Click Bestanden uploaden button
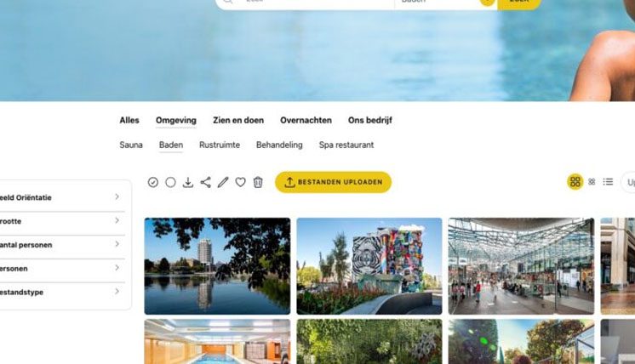This screenshot has width=635, height=364. (x=334, y=182)
